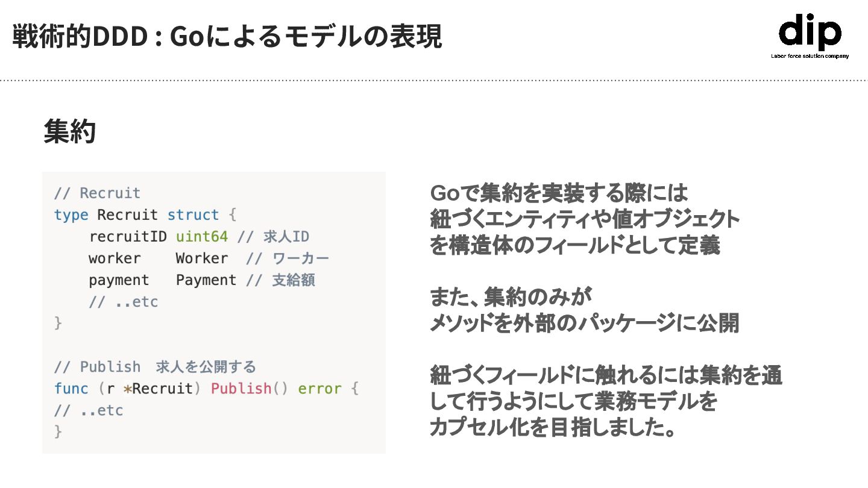This screenshot has height=488, width=868.
Task: Click the 'Labor force solution company' tagline
Action: point(810,56)
